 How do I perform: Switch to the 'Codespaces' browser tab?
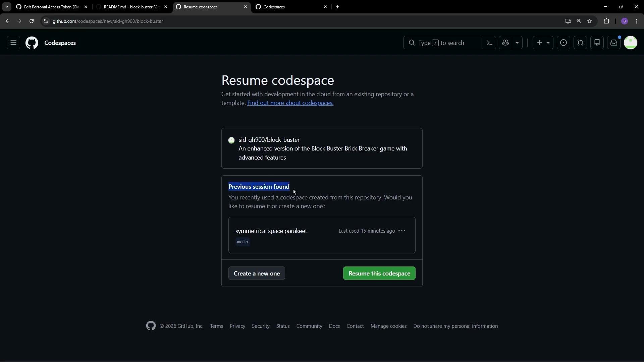point(291,7)
